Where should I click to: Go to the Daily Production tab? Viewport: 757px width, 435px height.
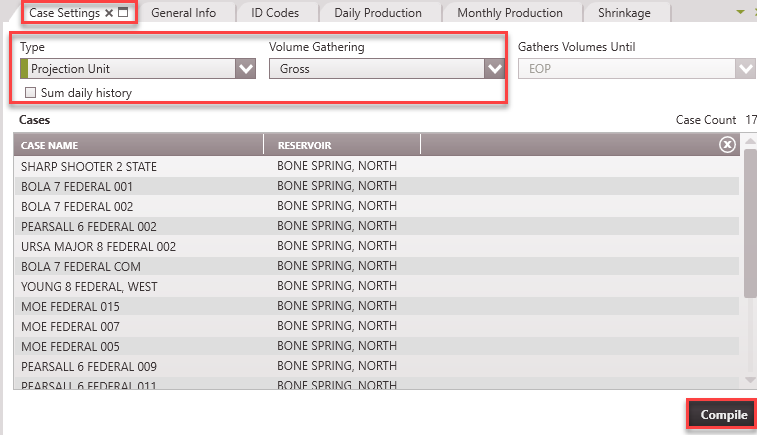(378, 13)
